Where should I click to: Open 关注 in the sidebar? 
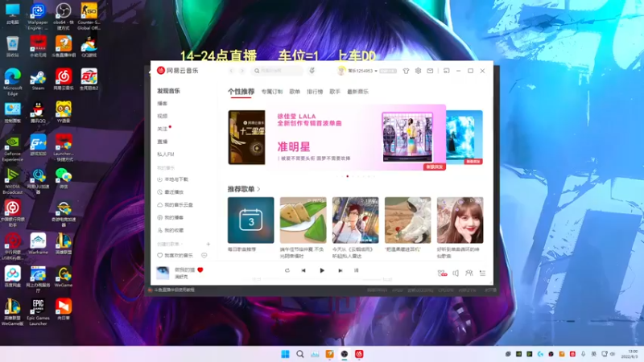(x=163, y=129)
